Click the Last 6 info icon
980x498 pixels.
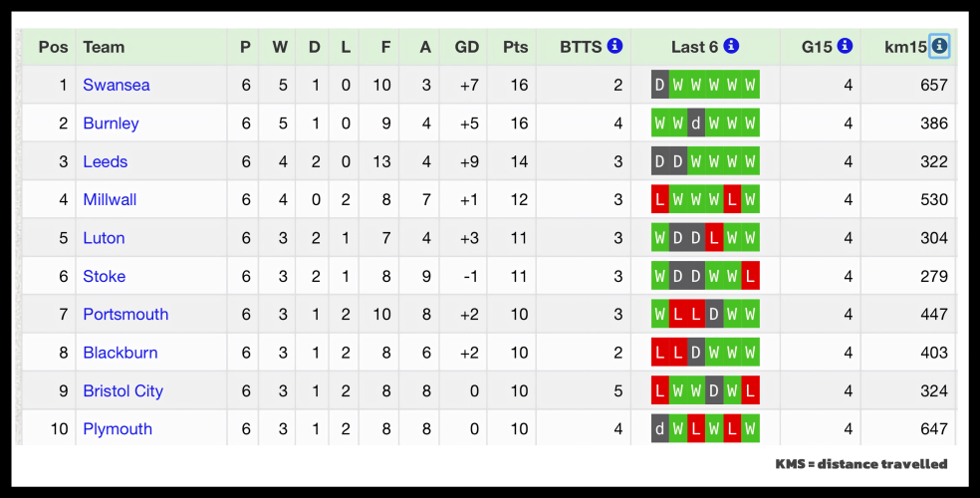click(731, 46)
